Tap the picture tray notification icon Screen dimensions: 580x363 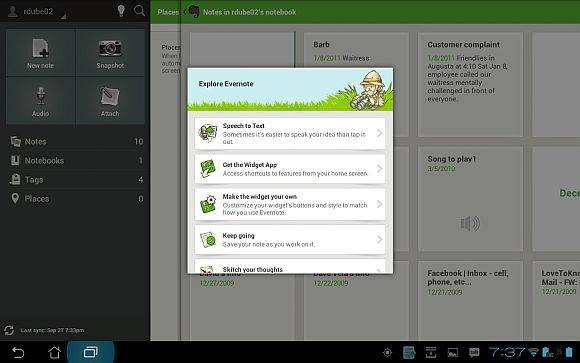click(452, 353)
